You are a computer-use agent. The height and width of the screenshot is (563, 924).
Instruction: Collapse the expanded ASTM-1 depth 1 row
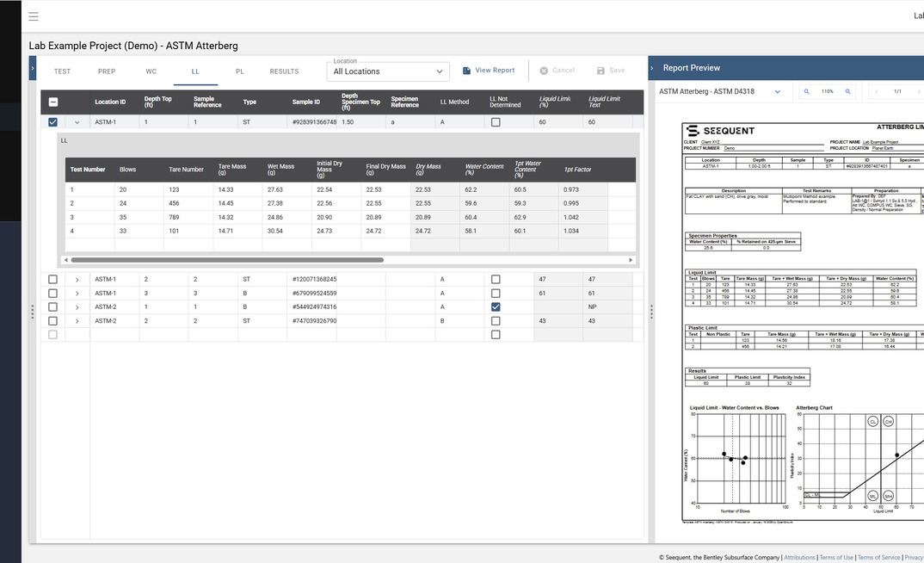click(x=77, y=122)
